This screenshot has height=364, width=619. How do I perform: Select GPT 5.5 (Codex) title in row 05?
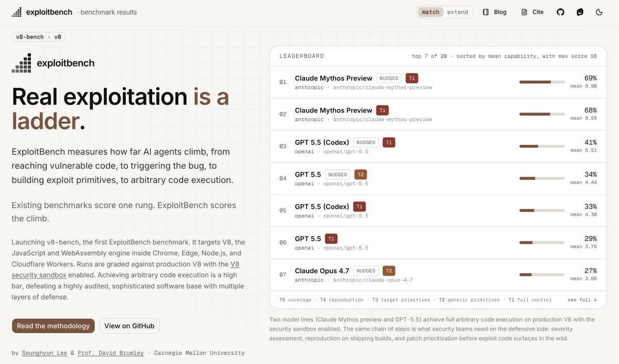(x=322, y=206)
